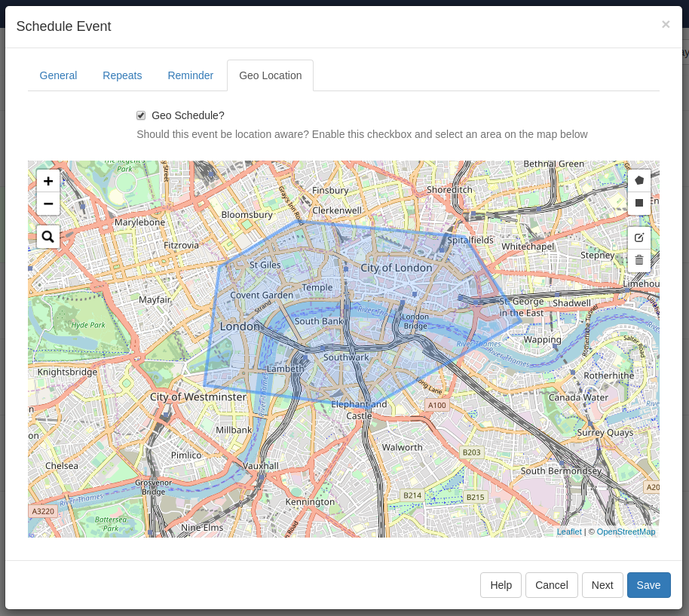Switch to the General tab
Image resolution: width=689 pixels, height=616 pixels.
58,75
